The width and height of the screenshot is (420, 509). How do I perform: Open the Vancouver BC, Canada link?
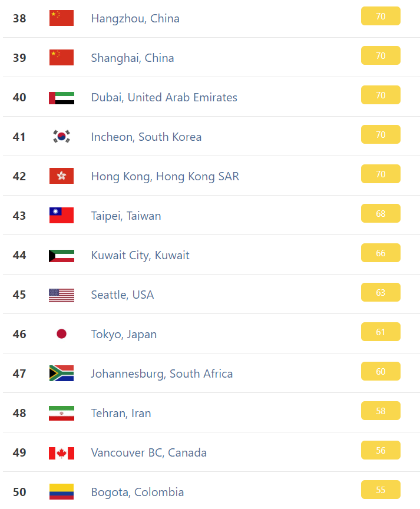point(149,452)
